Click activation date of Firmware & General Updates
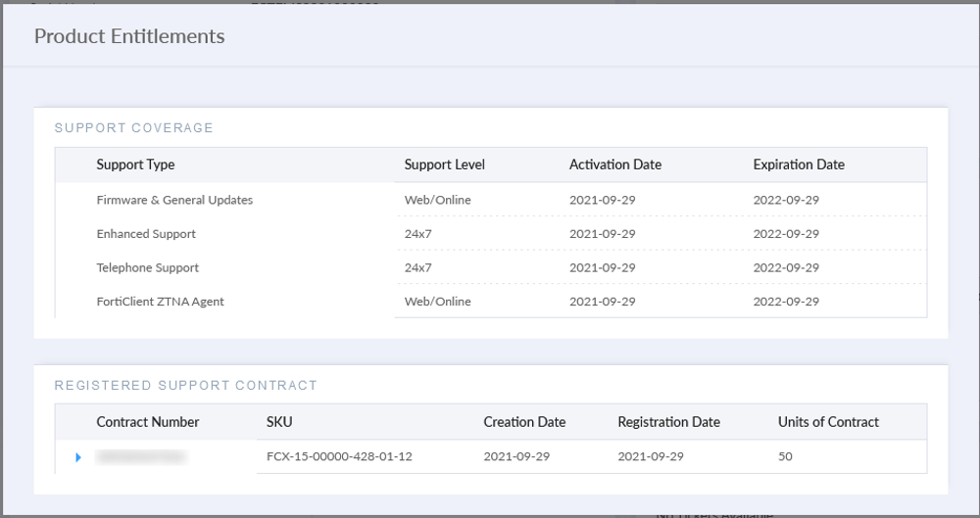 pos(603,200)
